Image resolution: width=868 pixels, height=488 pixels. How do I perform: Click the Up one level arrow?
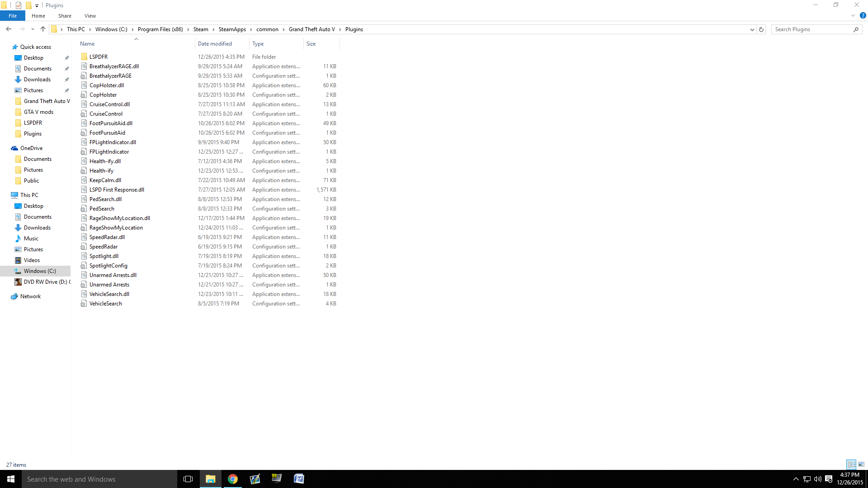point(43,29)
